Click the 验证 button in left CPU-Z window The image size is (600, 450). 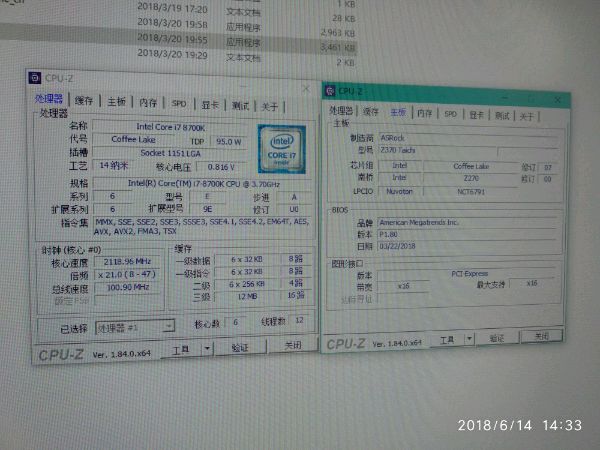240,347
